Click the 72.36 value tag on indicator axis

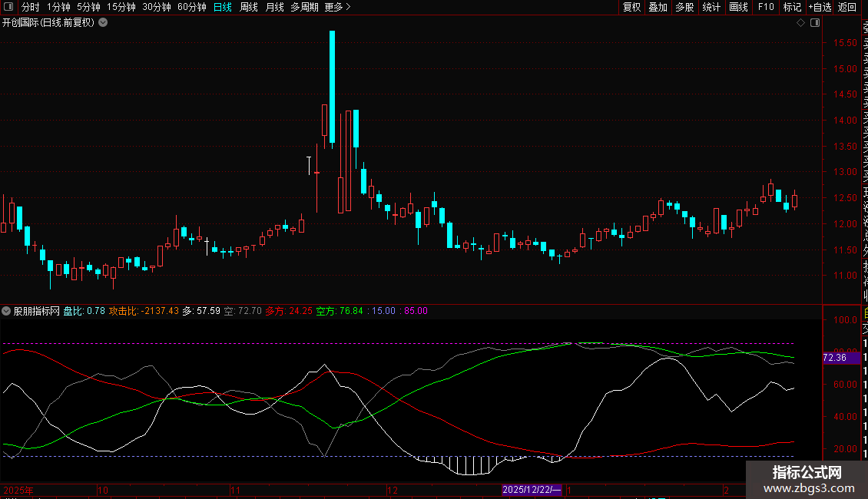coord(841,358)
